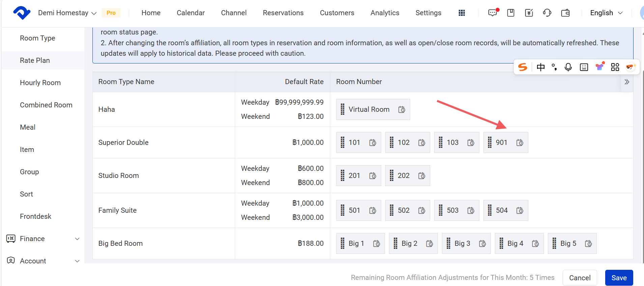Open the apps grid icon in top bar
Image resolution: width=644 pixels, height=286 pixels.
(x=462, y=13)
